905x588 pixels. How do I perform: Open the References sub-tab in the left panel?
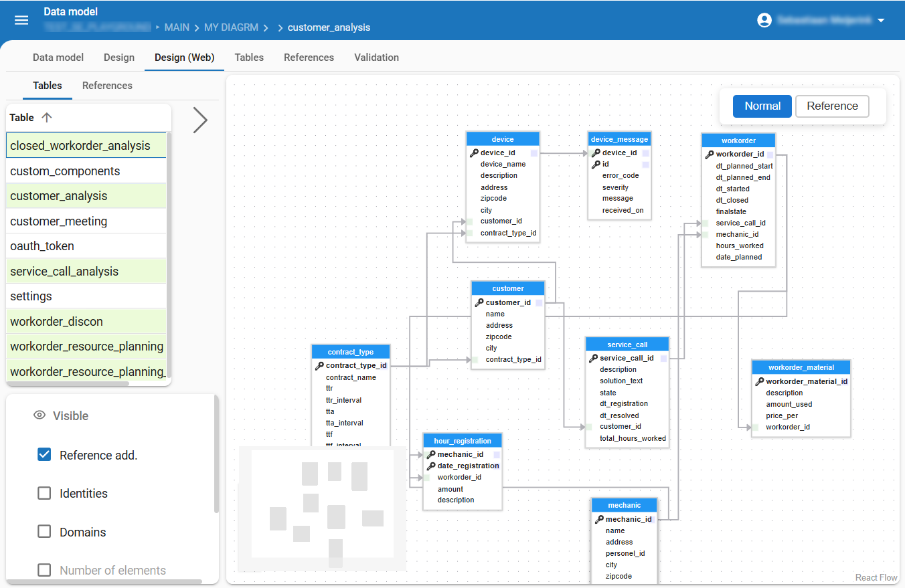pyautogui.click(x=107, y=86)
